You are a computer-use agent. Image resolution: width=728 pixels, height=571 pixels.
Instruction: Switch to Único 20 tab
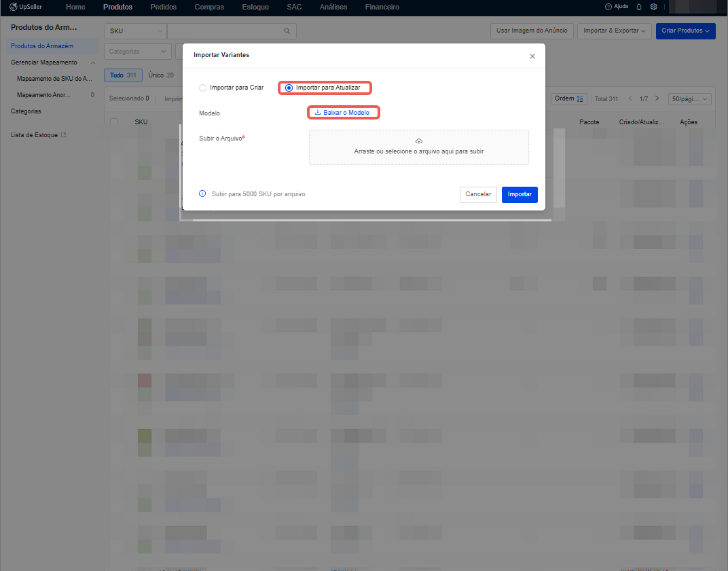click(161, 75)
